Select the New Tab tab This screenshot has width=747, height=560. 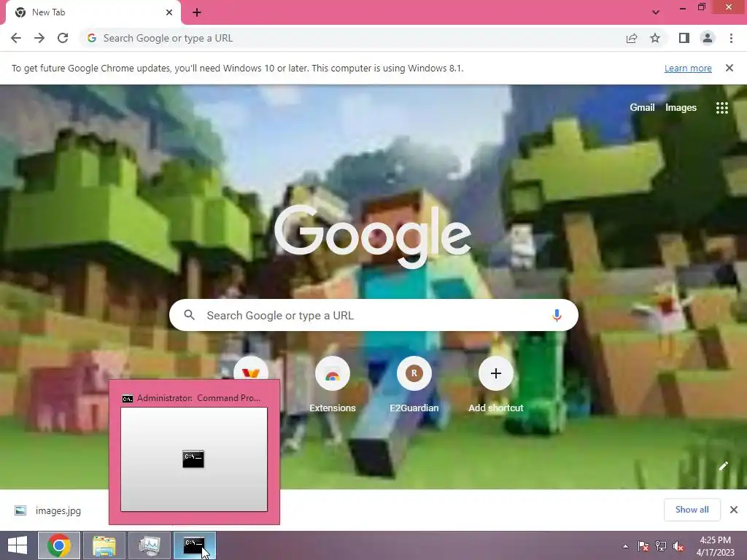[x=93, y=12]
